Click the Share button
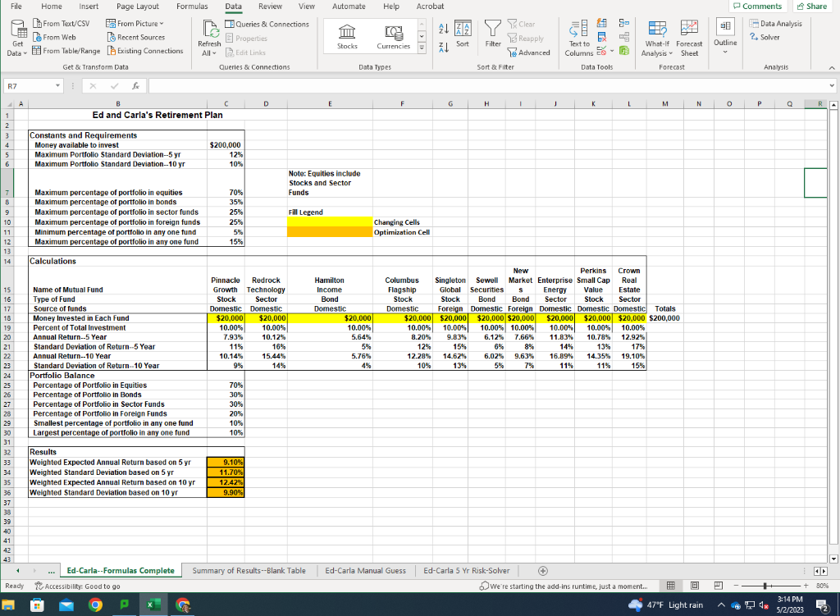This screenshot has height=616, width=840. coord(811,7)
